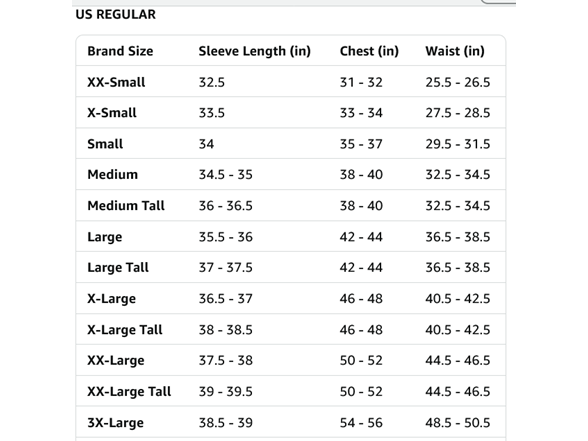588x441 pixels.
Task: Click sleeve length value 39 - 39.5
Action: pos(226,392)
